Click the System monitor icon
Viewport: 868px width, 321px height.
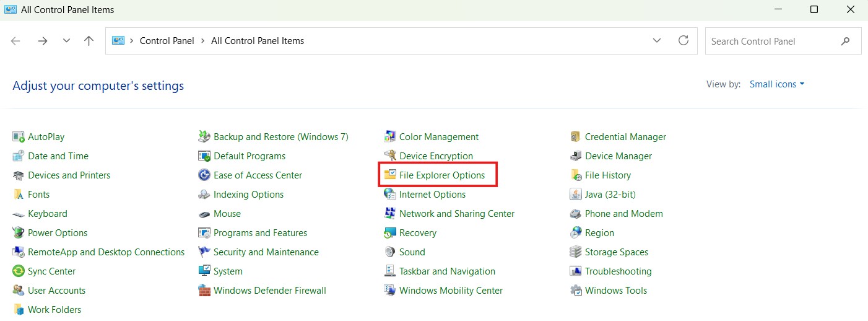204,271
